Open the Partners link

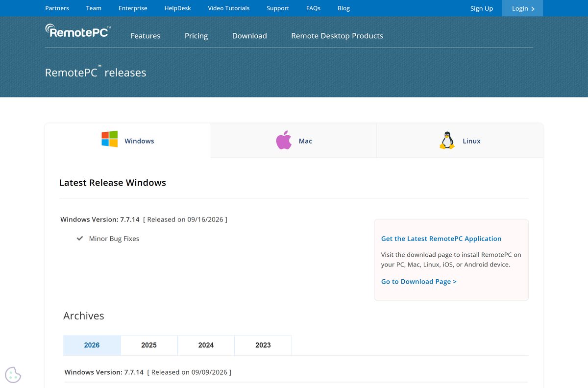click(x=57, y=8)
